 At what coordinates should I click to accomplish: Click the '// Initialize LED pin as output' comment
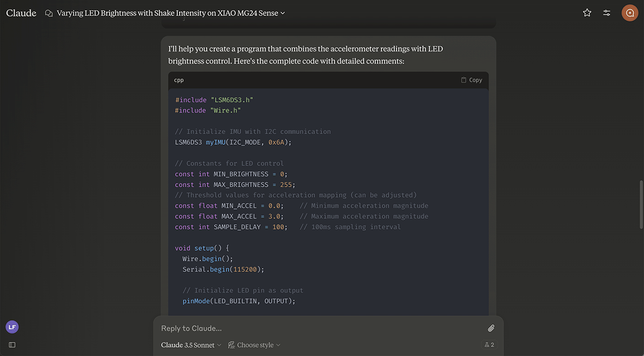[x=243, y=291]
